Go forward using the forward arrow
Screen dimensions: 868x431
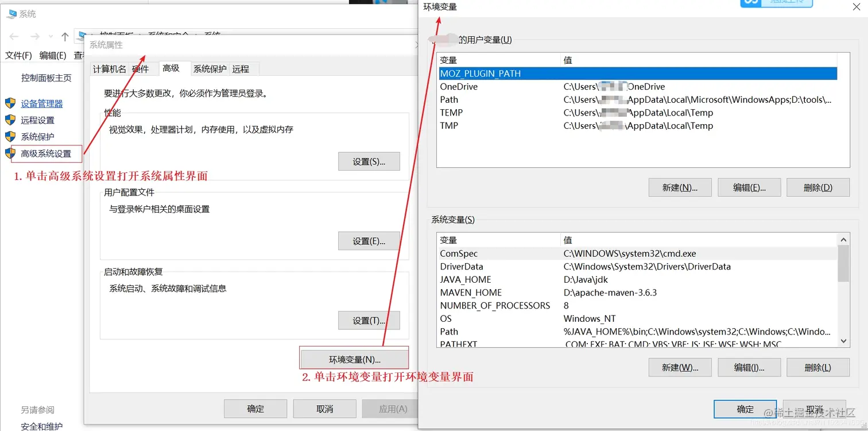[35, 37]
